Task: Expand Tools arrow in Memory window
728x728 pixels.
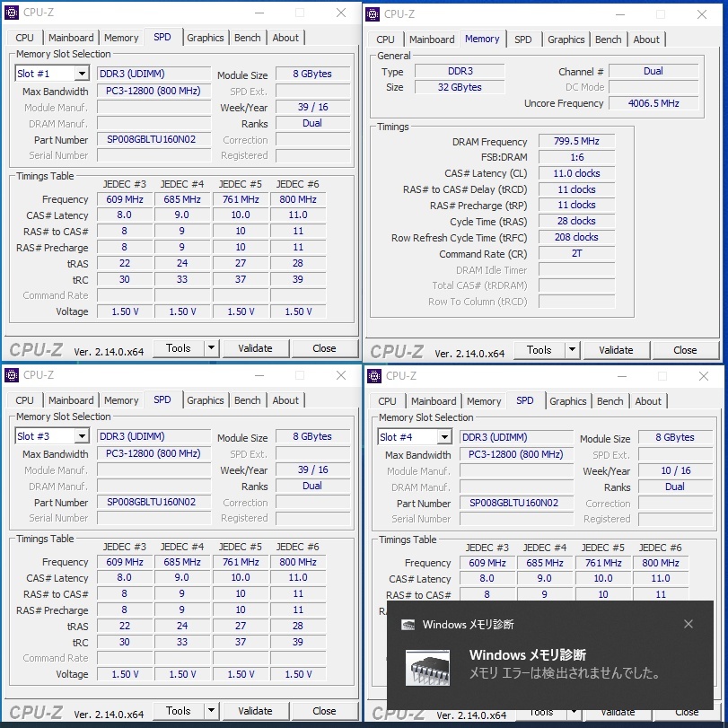Action: [x=572, y=349]
